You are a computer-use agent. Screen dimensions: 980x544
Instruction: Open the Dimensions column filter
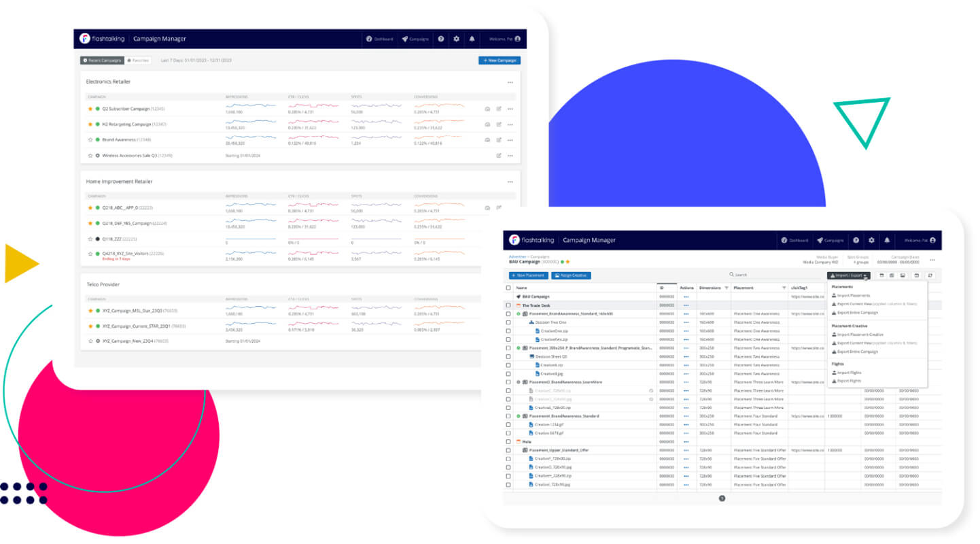tap(727, 288)
